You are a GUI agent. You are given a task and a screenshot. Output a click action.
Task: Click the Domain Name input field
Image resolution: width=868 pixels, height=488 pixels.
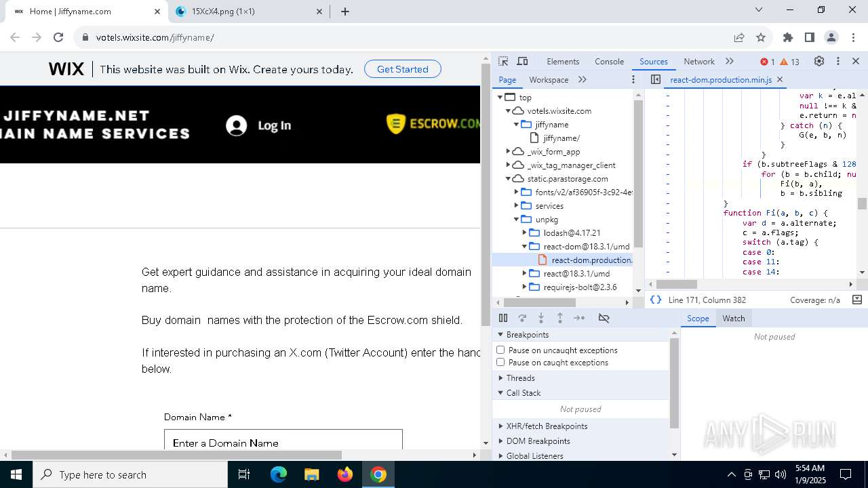[283, 440]
